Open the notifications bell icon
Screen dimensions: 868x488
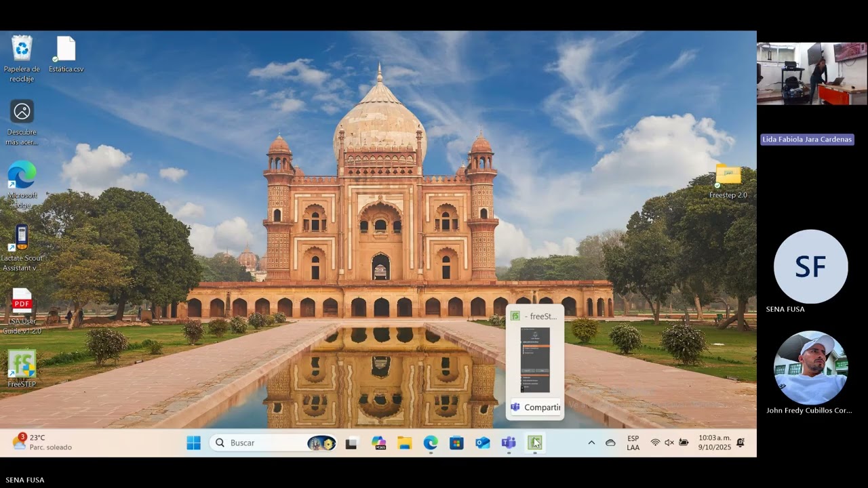tap(741, 443)
